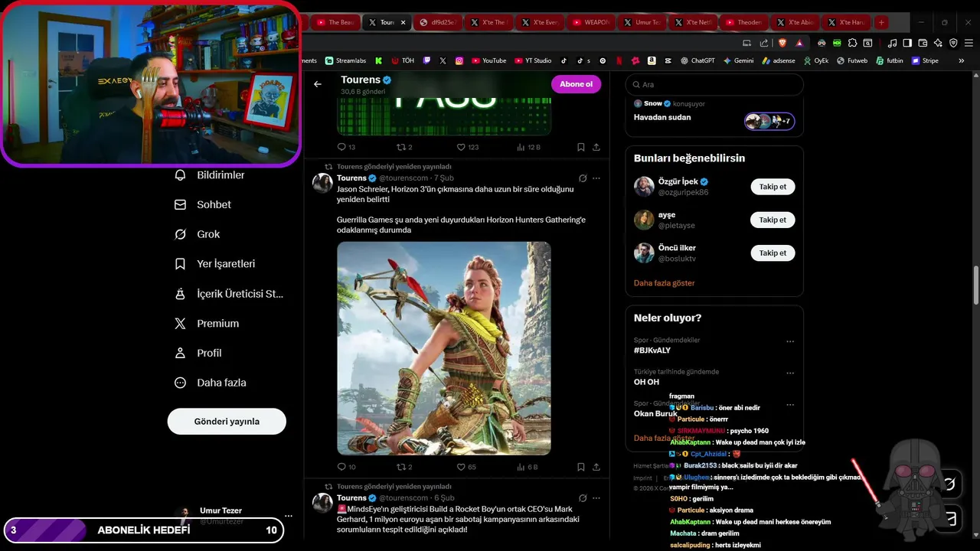Screen dimensions: 980x551
Task: Open the YT Studio bookmark
Action: [533, 60]
